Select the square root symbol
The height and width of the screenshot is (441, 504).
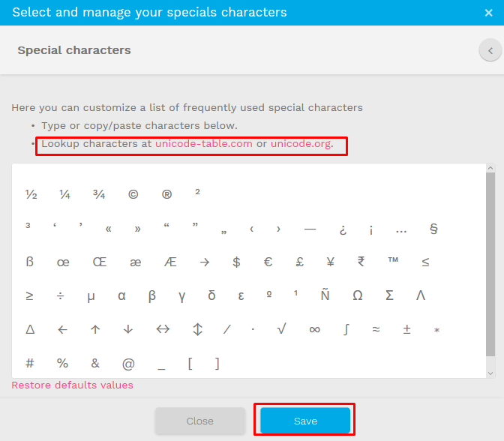pyautogui.click(x=281, y=329)
